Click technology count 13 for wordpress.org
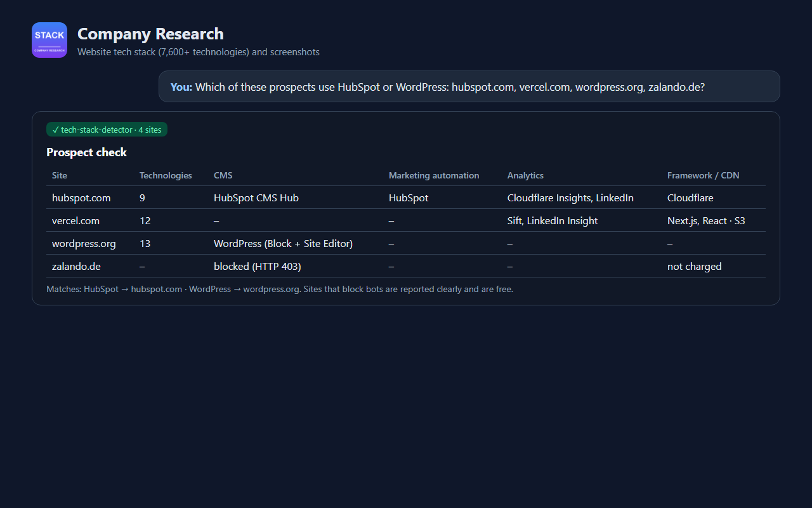Viewport: 812px width, 508px height. tap(145, 243)
